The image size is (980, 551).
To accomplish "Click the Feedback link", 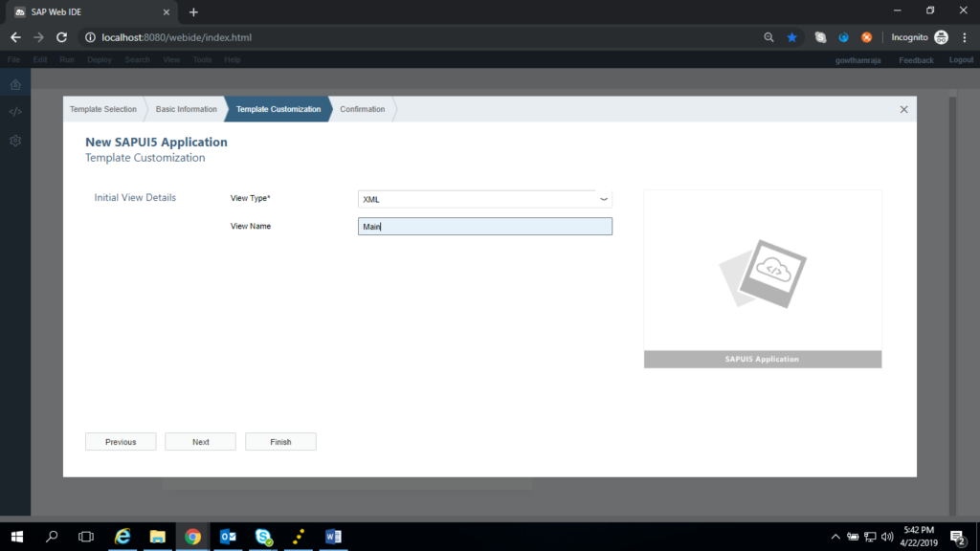I will click(916, 60).
